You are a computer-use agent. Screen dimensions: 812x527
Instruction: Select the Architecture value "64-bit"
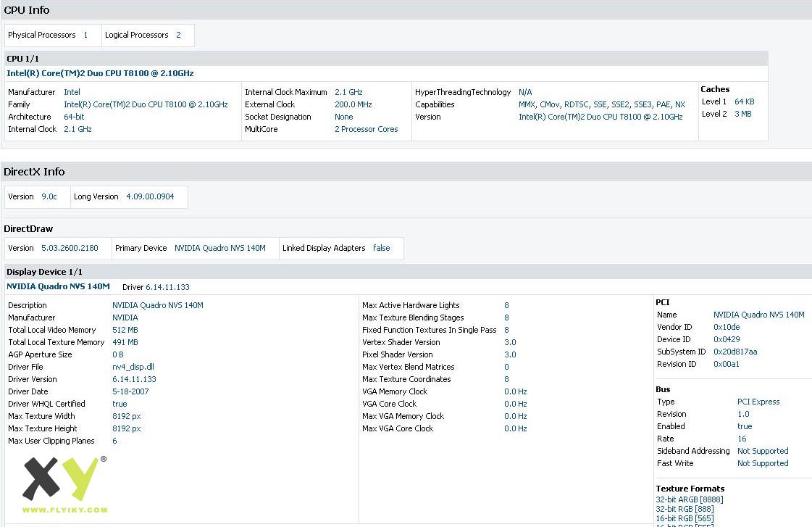[x=74, y=117]
